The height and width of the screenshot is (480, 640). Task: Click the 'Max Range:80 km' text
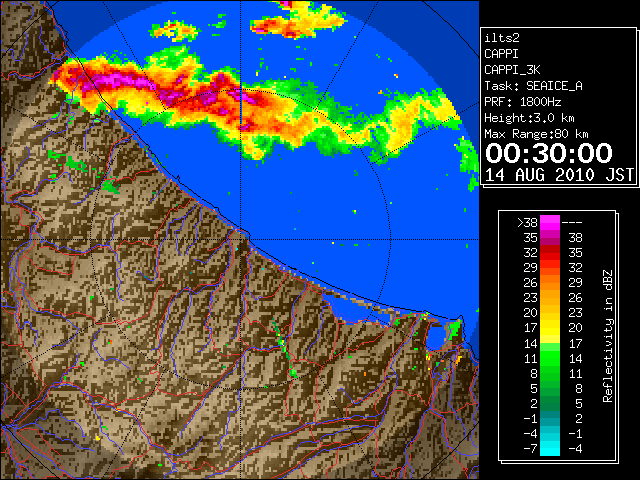pos(536,134)
